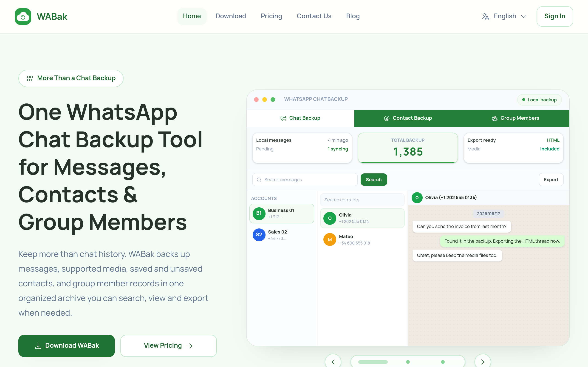The height and width of the screenshot is (367, 588).
Task: Switch to the Group Members tab
Action: pyautogui.click(x=515, y=118)
